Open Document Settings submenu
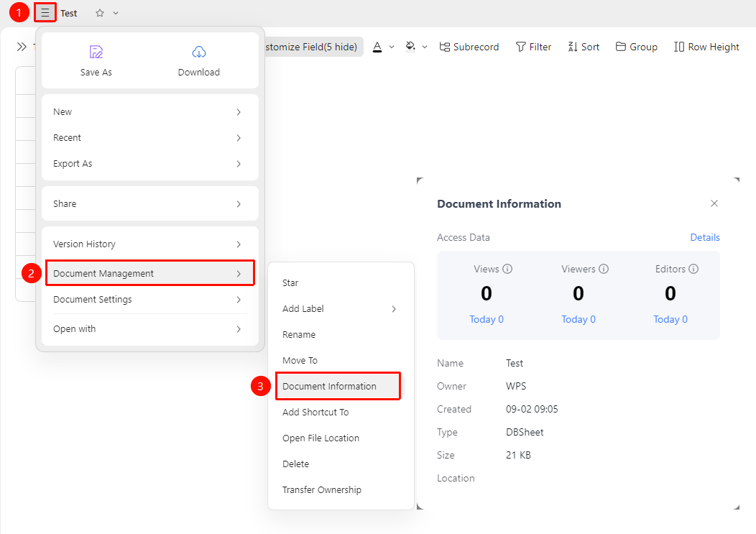 (150, 300)
